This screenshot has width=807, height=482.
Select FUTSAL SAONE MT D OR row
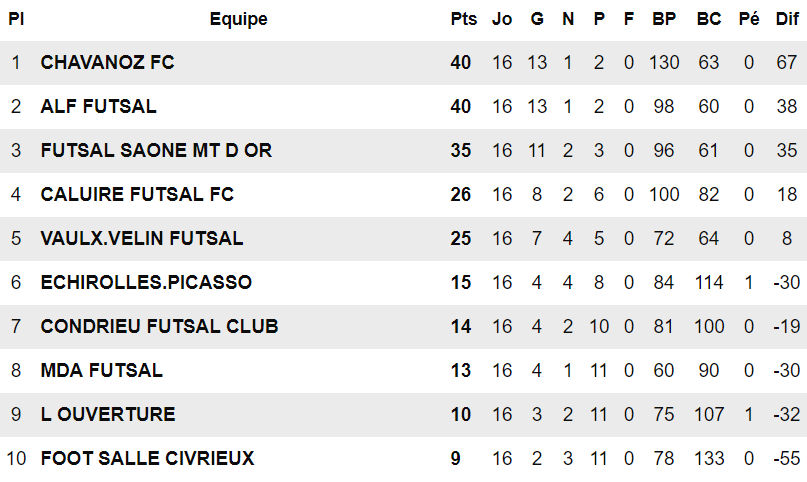[x=156, y=150]
